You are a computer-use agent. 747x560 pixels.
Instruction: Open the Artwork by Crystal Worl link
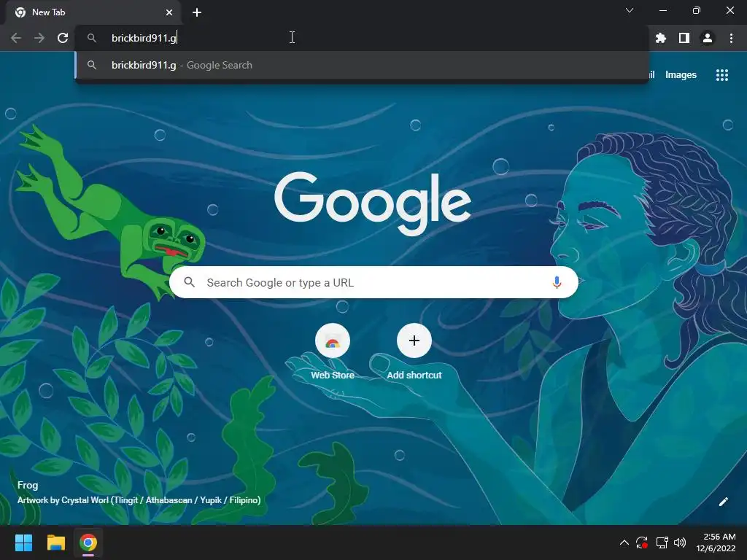coord(139,500)
